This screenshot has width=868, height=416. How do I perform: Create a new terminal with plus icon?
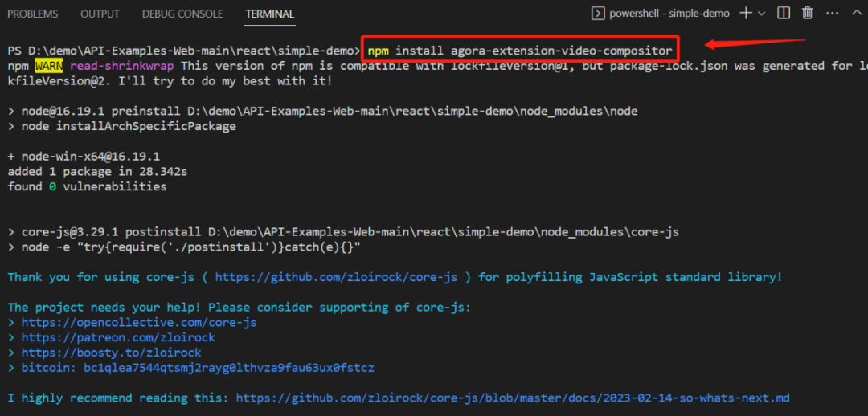coord(746,14)
